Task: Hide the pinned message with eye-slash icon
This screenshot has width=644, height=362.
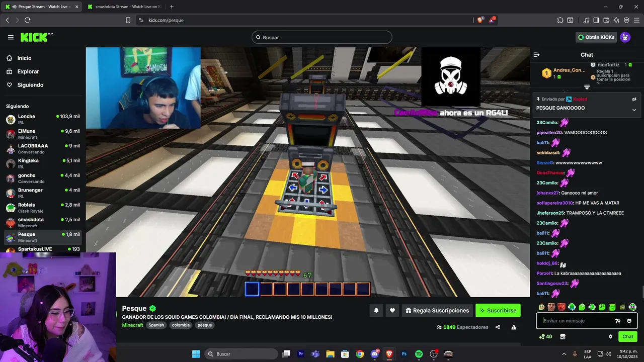Action: coord(634,99)
